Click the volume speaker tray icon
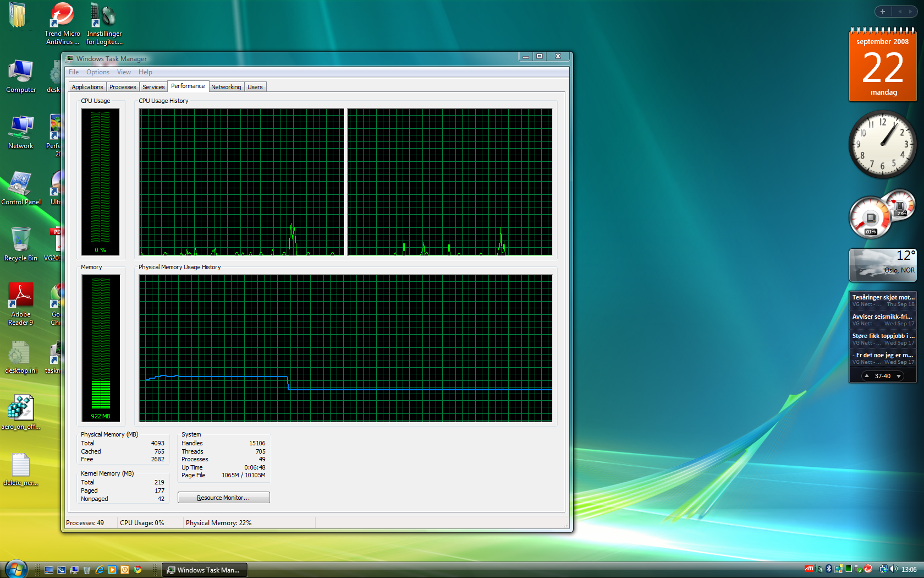 pos(894,569)
